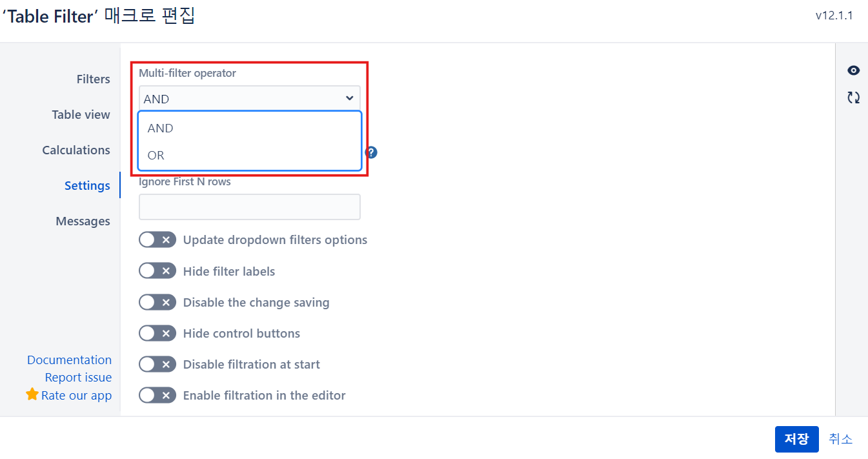Turn on Disable the change saving
The height and width of the screenshot is (459, 868).
157,302
